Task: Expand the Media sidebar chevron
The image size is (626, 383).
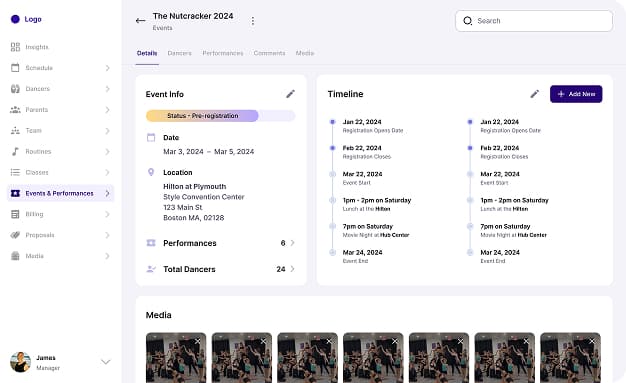Action: (107, 256)
